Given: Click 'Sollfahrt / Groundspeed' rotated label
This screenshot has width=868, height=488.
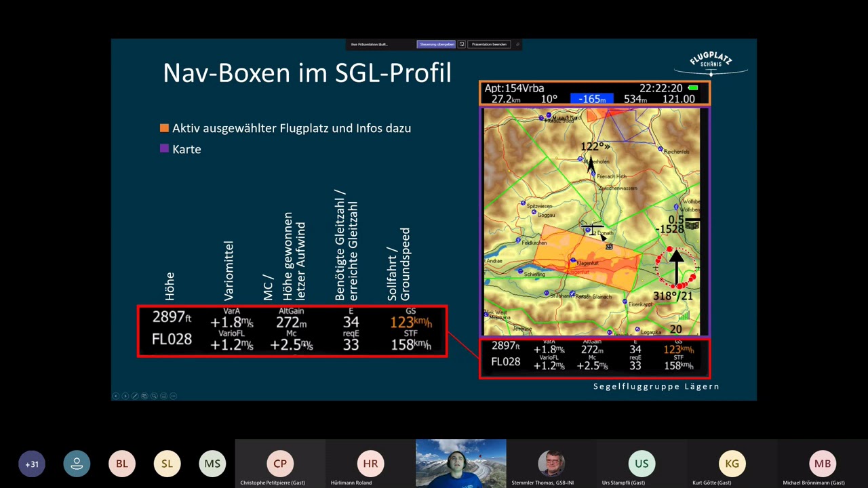Looking at the screenshot, I should coord(399,264).
